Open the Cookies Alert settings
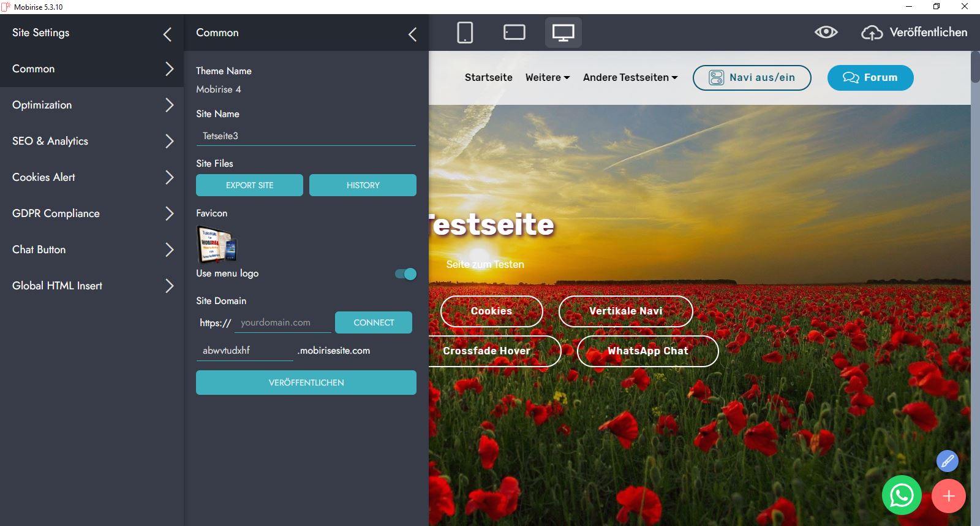Viewport: 980px width, 526px height. (x=92, y=177)
